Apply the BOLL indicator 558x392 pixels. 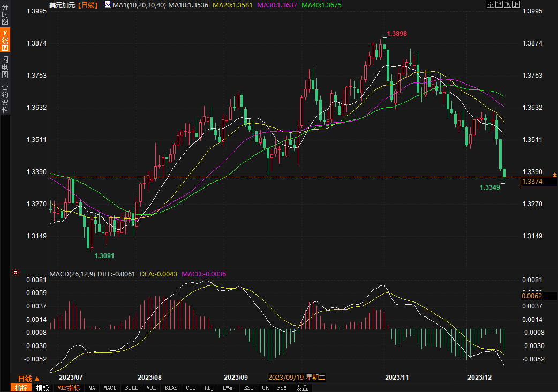pyautogui.click(x=132, y=388)
